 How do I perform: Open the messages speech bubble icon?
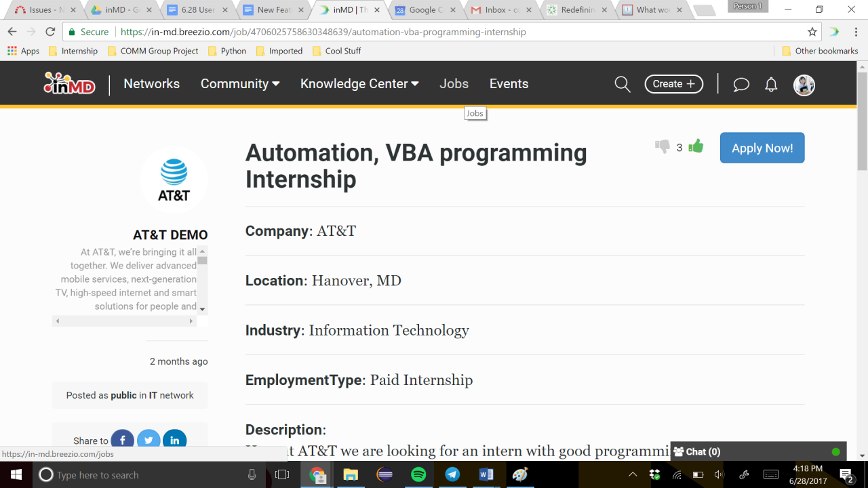(x=741, y=84)
